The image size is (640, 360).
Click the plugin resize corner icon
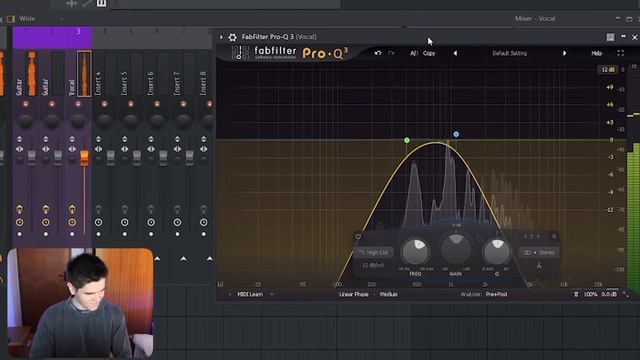(x=625, y=294)
